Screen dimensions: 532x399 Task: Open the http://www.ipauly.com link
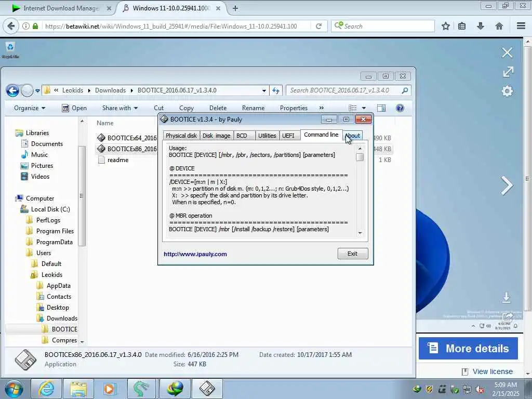pyautogui.click(x=195, y=254)
